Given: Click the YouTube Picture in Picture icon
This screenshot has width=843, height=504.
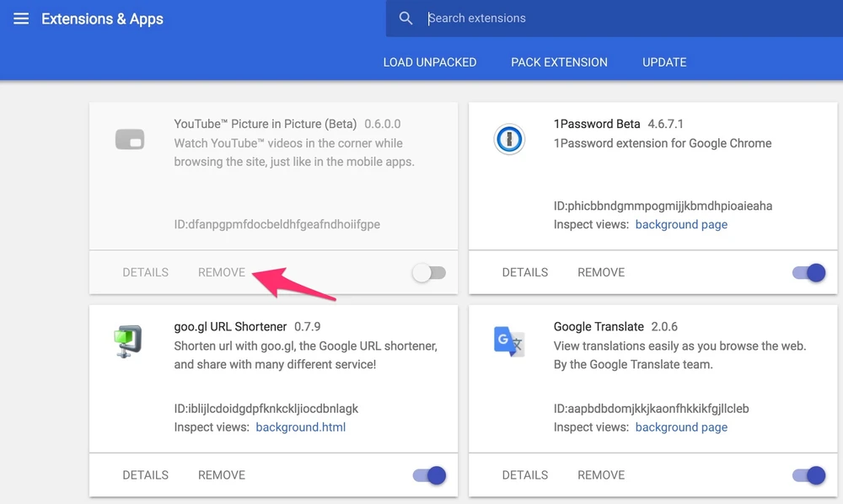Looking at the screenshot, I should click(130, 140).
